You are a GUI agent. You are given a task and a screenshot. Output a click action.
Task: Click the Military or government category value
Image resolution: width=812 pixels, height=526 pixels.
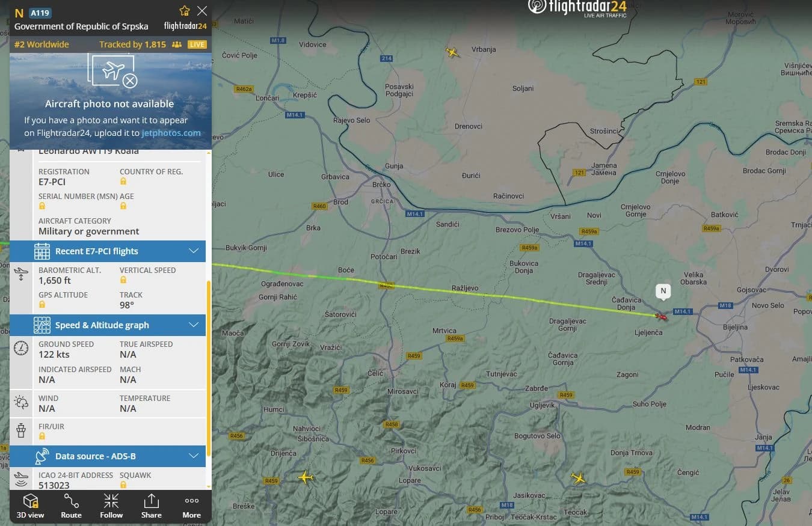pos(89,231)
